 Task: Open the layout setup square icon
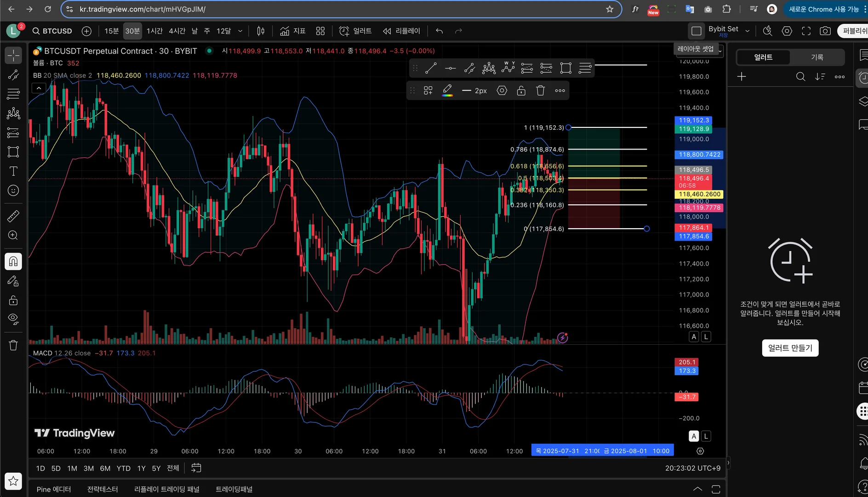[x=697, y=31]
